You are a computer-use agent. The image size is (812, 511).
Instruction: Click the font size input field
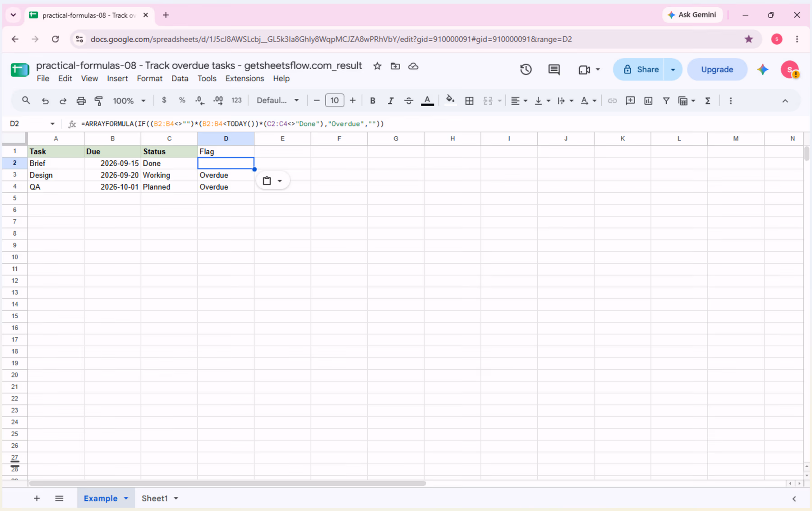click(x=334, y=100)
